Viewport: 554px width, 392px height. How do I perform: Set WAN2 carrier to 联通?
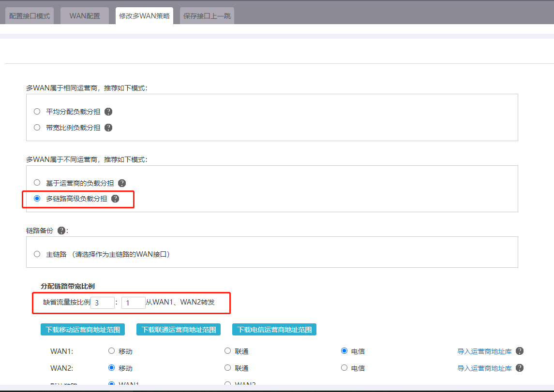coord(228,368)
